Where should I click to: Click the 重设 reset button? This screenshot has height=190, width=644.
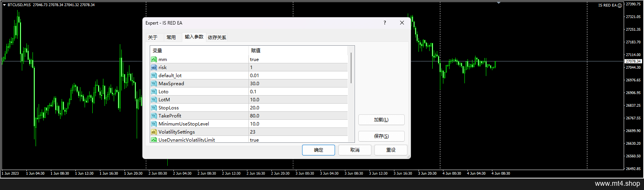pos(391,150)
